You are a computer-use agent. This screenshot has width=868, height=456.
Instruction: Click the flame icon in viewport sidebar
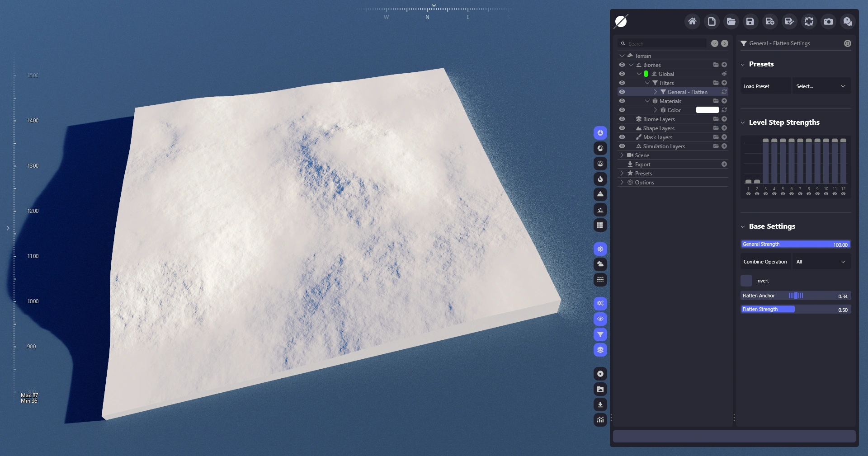pyautogui.click(x=600, y=179)
